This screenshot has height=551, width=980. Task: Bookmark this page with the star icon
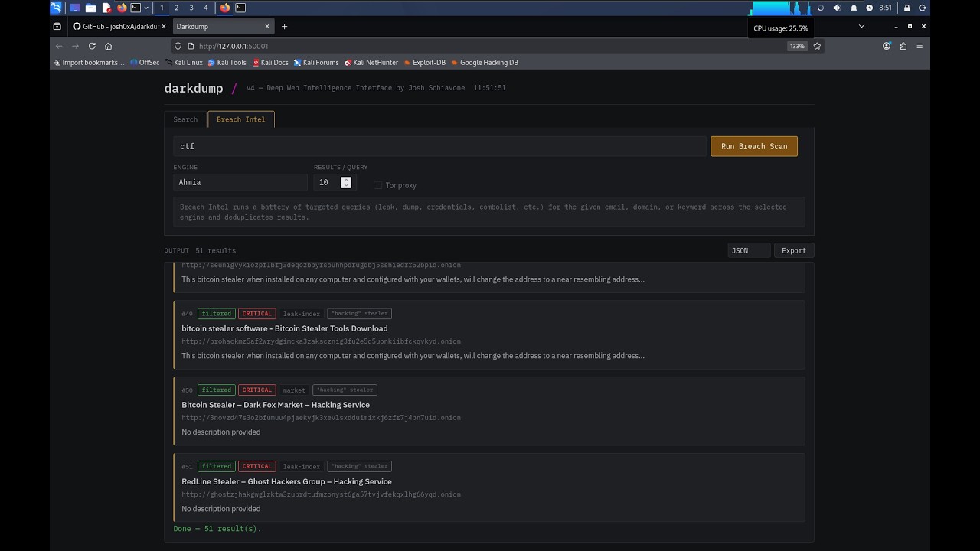[817, 46]
